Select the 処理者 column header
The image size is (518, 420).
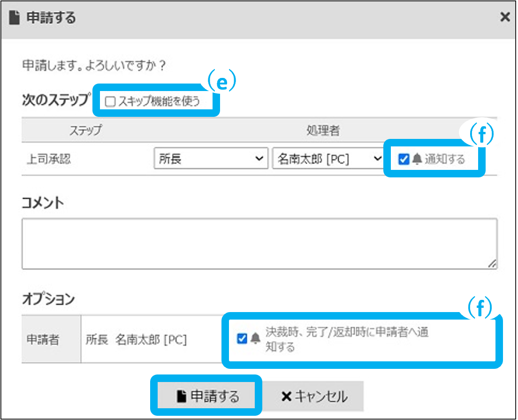[323, 131]
